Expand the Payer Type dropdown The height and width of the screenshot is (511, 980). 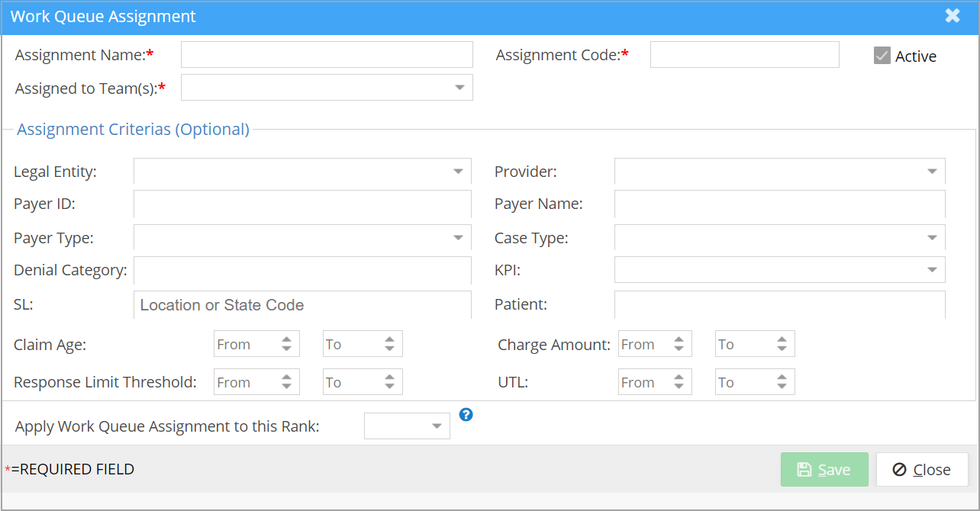coord(458,238)
